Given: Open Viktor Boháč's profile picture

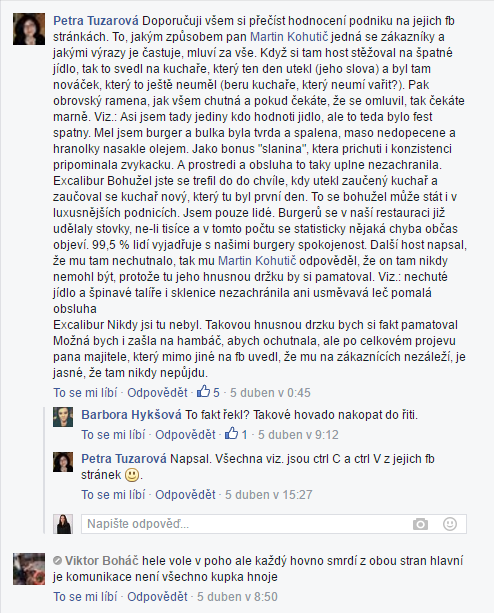Looking at the screenshot, I should [29, 569].
